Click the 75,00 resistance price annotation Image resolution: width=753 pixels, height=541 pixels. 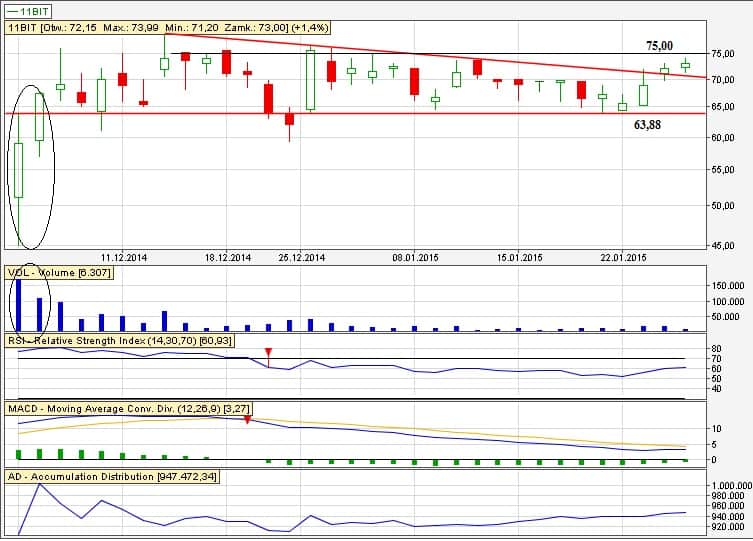point(659,46)
